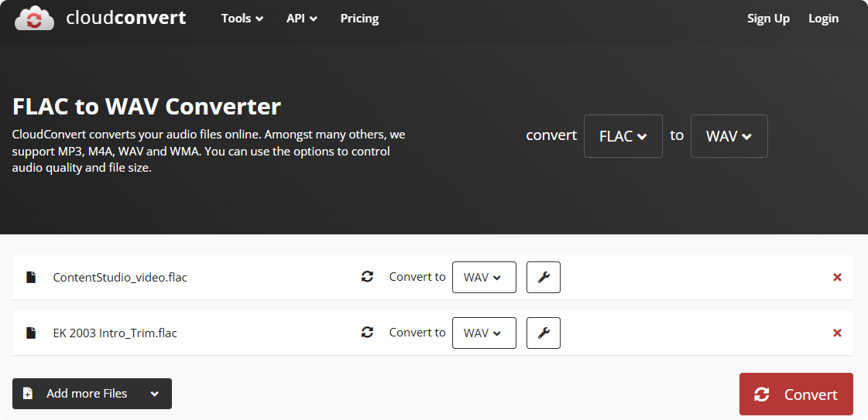
Task: Click the file icon next to EK 2003 Intro_Trim.flac
Action: pyautogui.click(x=31, y=333)
